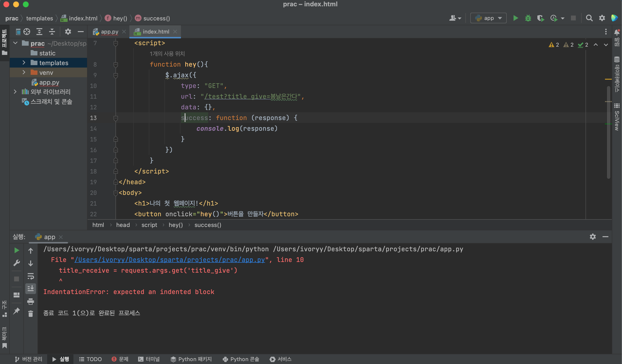Image resolution: width=622 pixels, height=364 pixels.
Task: Open SciView panel in right sidebar
Action: click(617, 117)
